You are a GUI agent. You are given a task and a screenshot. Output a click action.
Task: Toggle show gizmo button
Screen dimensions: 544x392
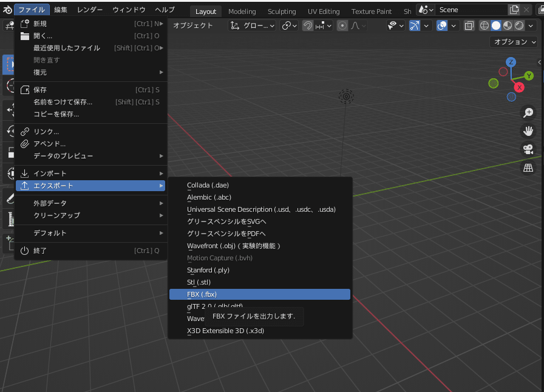[415, 25]
